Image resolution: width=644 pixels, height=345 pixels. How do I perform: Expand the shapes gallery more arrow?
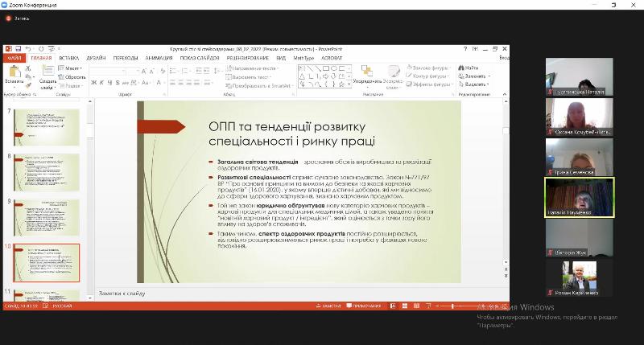(349, 84)
